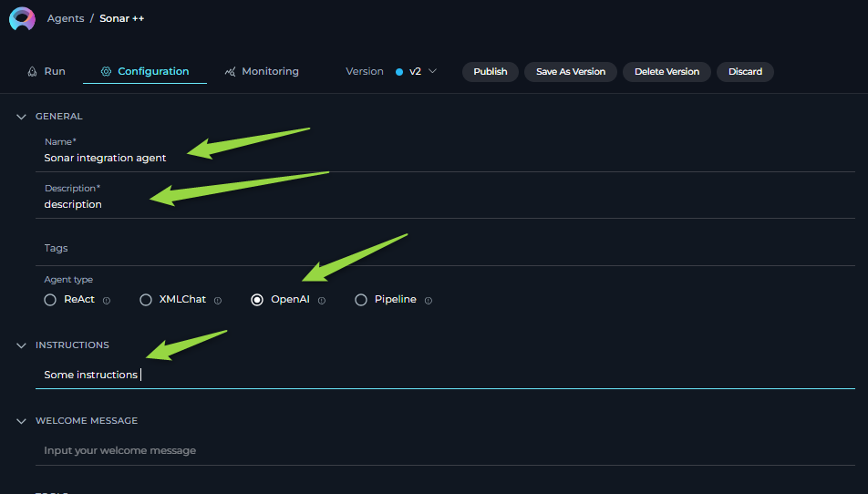868x494 pixels.
Task: Switch to the Monitoring tab
Action: (x=262, y=71)
